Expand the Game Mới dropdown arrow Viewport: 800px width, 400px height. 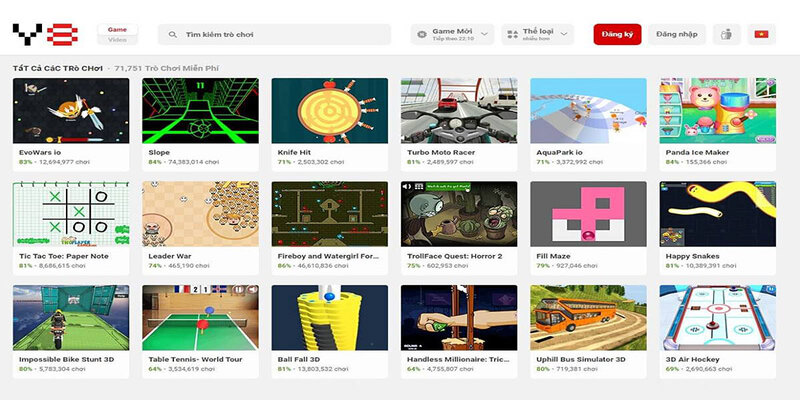[484, 35]
